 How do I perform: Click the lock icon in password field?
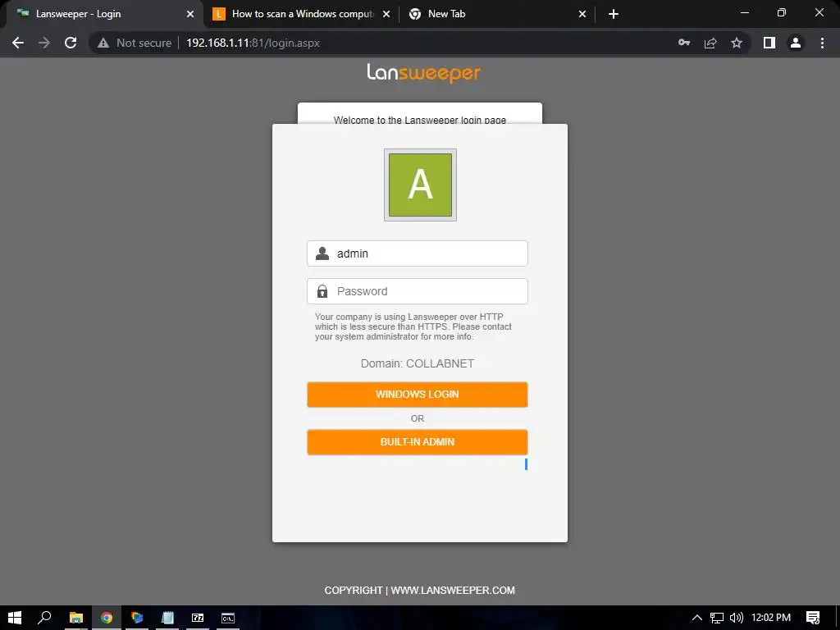coord(322,291)
